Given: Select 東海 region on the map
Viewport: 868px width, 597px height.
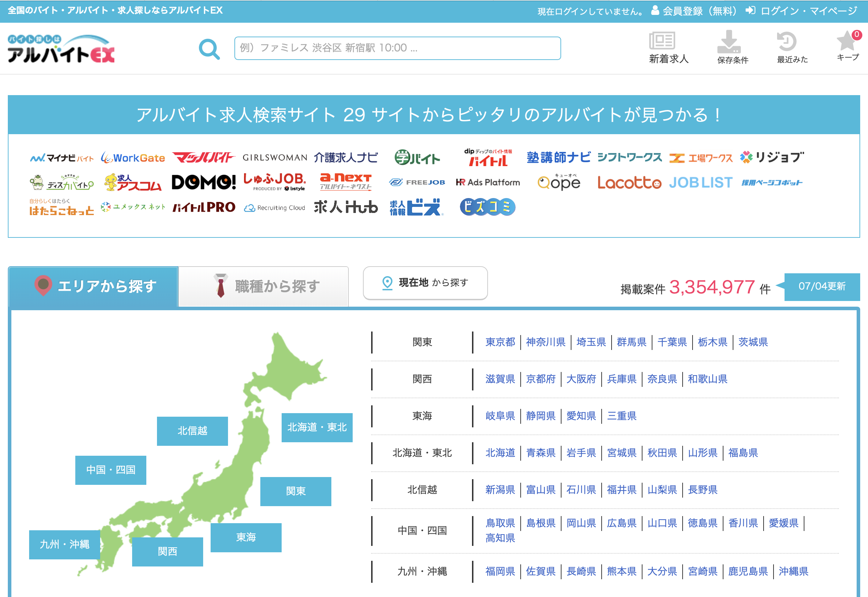Looking at the screenshot, I should (x=246, y=537).
